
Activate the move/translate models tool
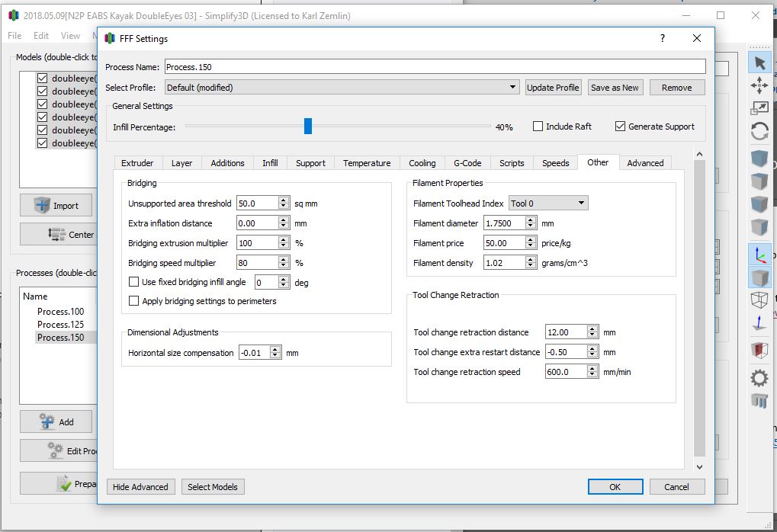coord(759,85)
